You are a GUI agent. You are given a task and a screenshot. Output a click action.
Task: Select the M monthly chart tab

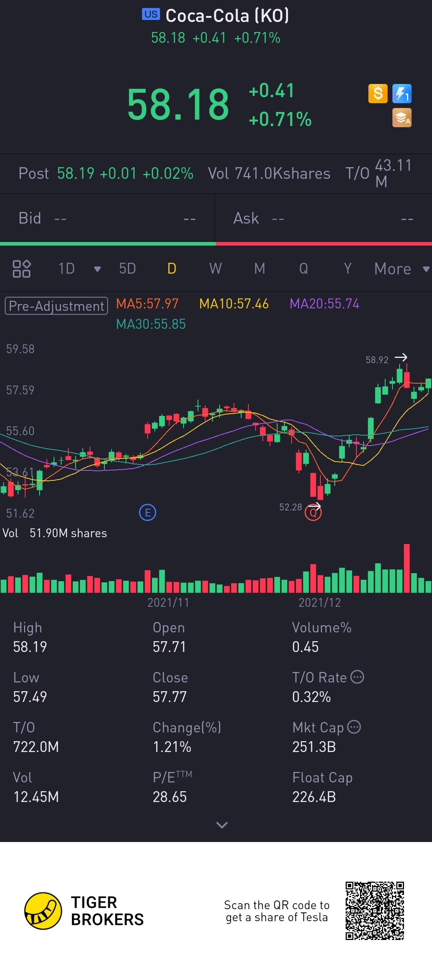pos(260,269)
